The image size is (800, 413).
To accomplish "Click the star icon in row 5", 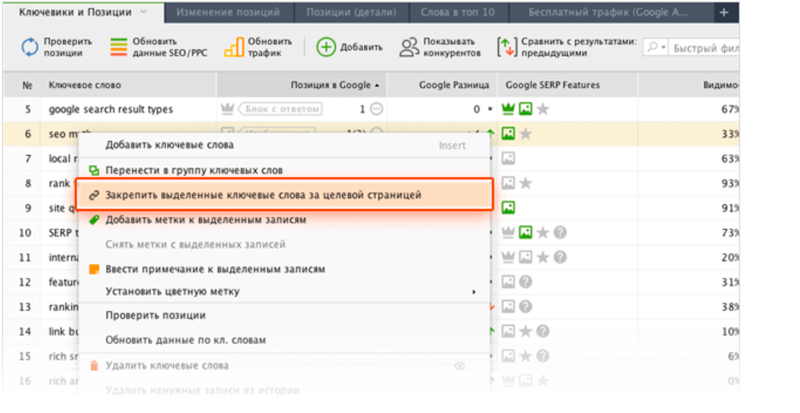I will click(543, 109).
